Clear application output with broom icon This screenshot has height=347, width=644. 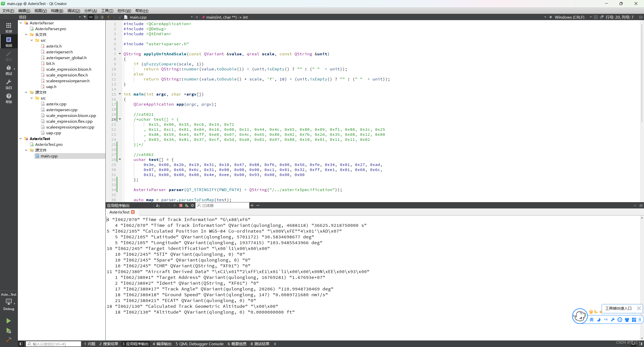(158, 205)
